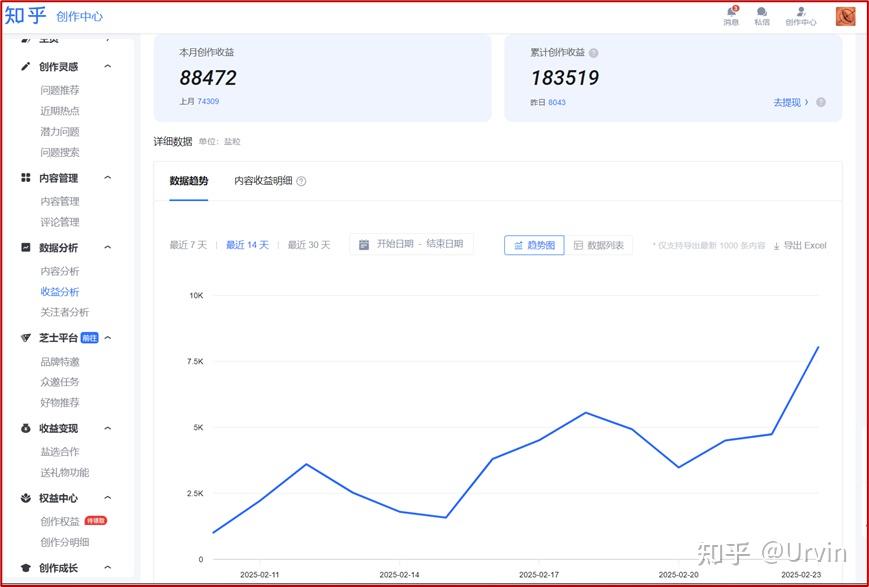Open the user avatar in the header

tap(846, 16)
